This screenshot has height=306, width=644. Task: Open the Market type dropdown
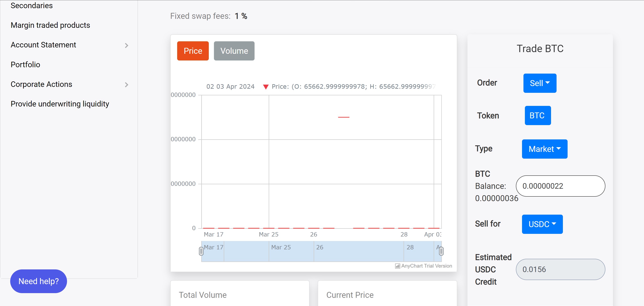(x=544, y=149)
